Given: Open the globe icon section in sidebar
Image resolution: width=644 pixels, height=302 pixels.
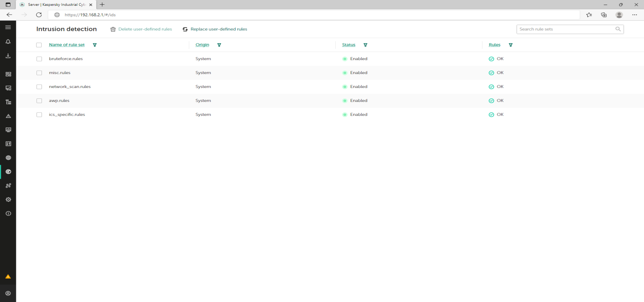Looking at the screenshot, I should click(x=8, y=158).
